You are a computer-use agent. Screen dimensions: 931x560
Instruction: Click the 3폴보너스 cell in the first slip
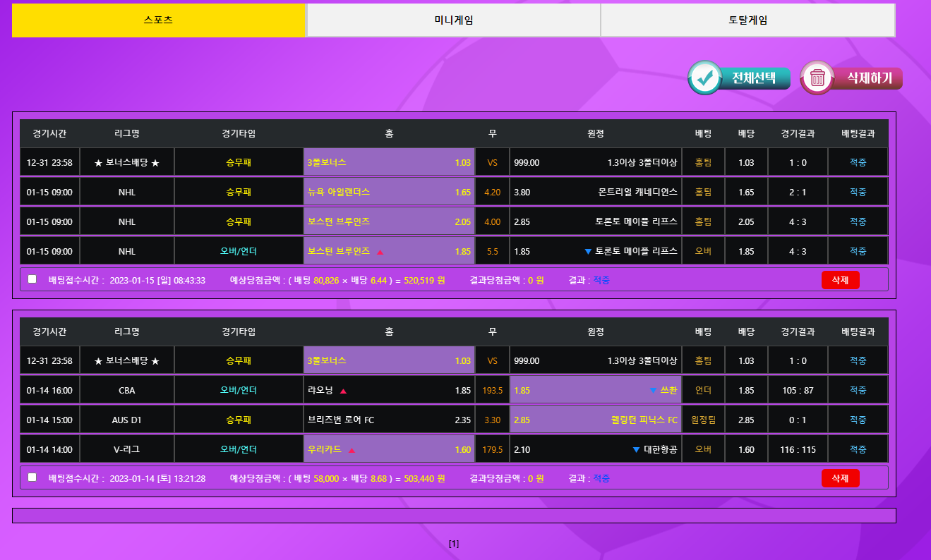(x=389, y=162)
